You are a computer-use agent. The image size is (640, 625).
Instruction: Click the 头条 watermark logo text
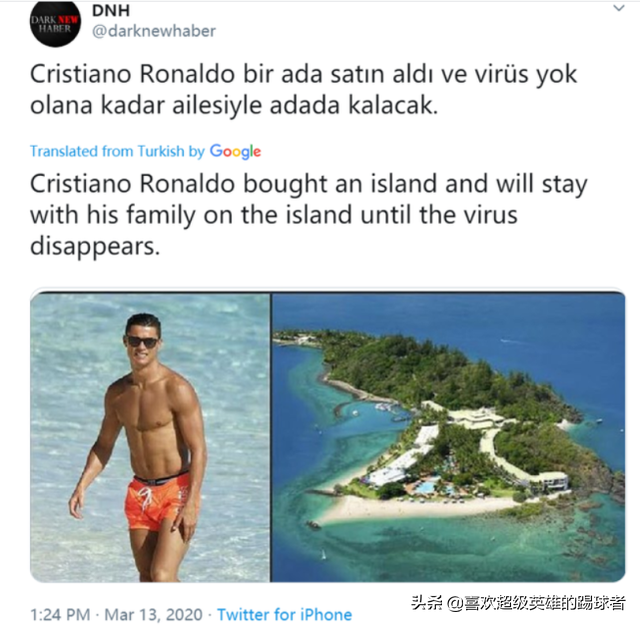[x=427, y=603]
